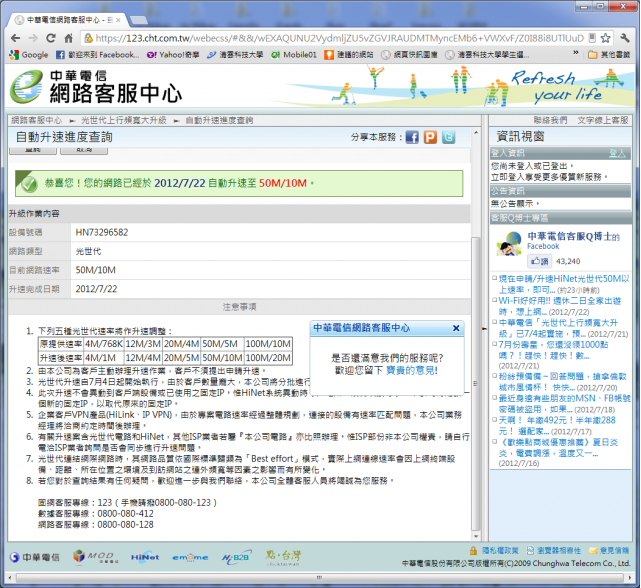This screenshot has width=641, height=588.
Task: Open news about 現在申請/升速HiNet光世代50M
Action: [564, 284]
